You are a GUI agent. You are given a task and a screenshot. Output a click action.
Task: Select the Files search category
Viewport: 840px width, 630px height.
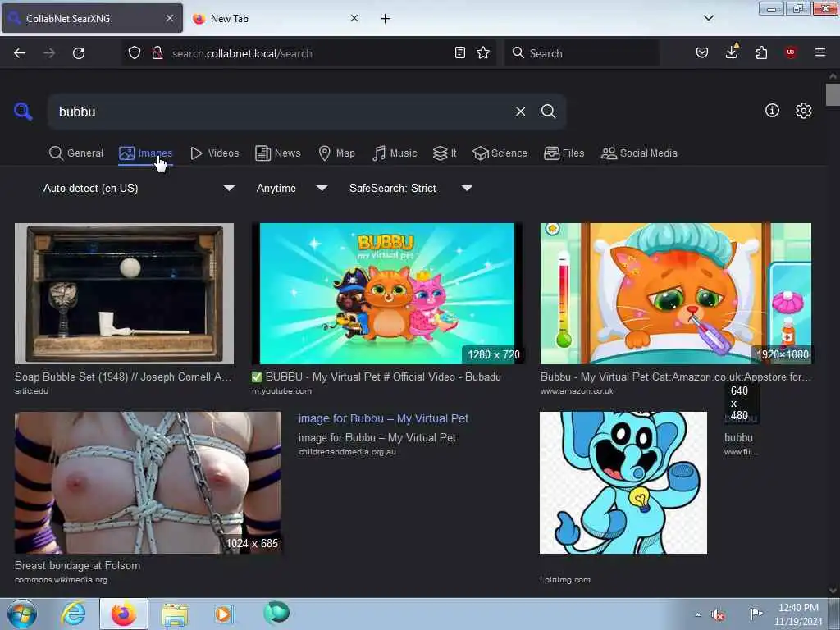[564, 153]
